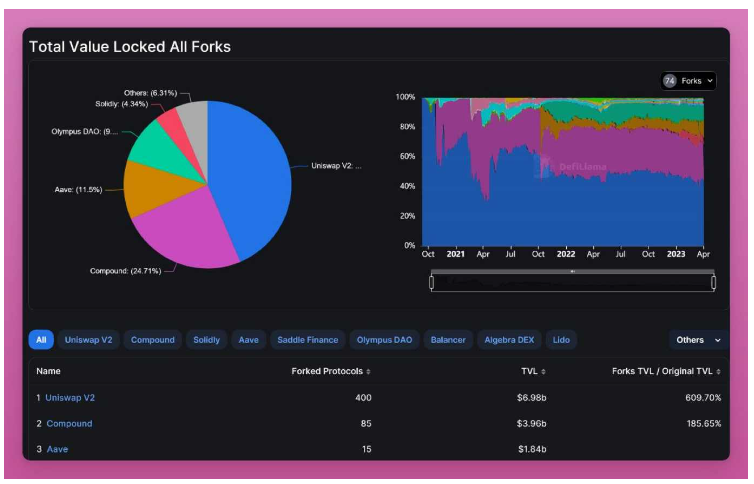
Task: Filter by Balancer tab
Action: [x=448, y=340]
